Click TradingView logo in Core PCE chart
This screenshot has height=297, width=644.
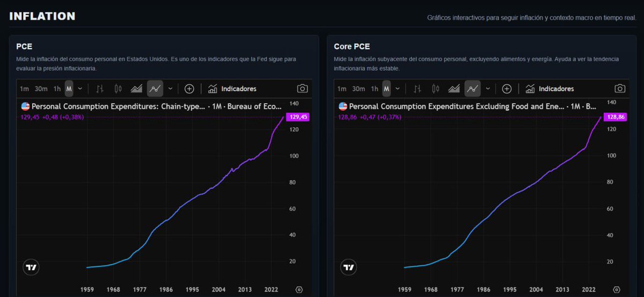click(x=349, y=267)
